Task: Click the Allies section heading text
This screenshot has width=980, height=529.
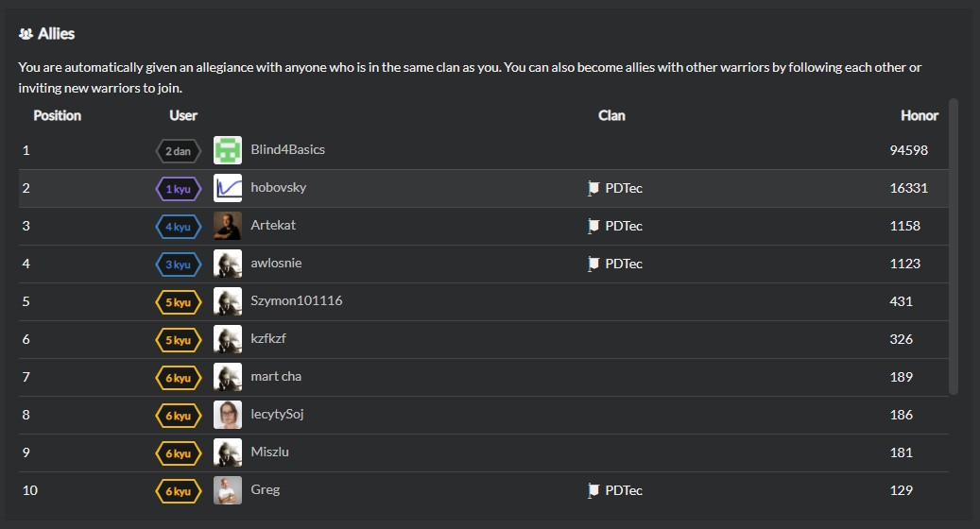Action: pyautogui.click(x=57, y=34)
